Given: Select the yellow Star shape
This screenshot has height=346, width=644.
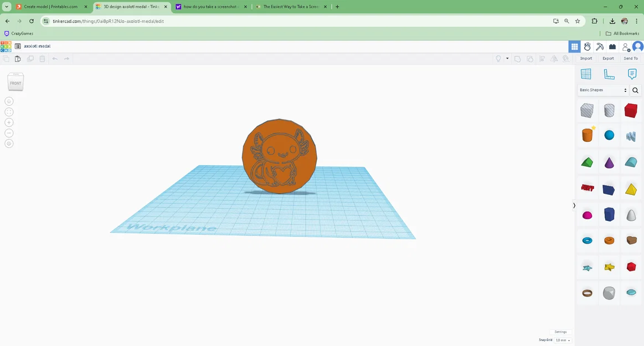Looking at the screenshot, I should [x=609, y=267].
